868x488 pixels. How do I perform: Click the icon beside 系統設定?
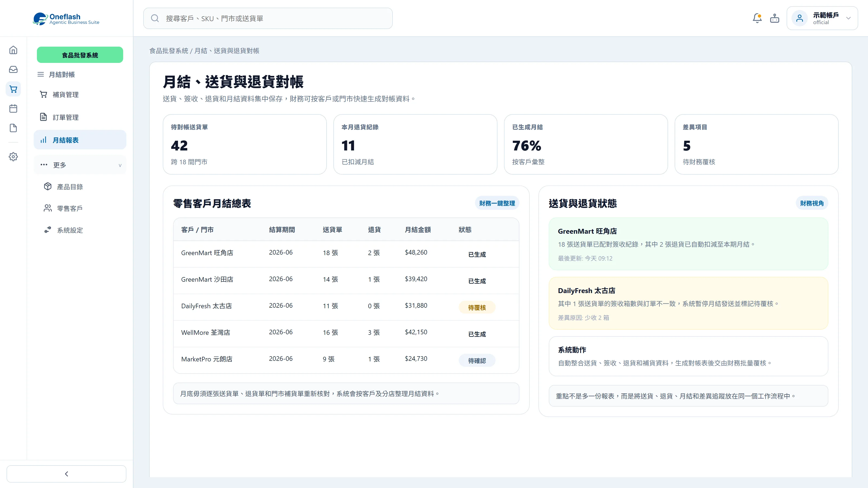click(47, 230)
